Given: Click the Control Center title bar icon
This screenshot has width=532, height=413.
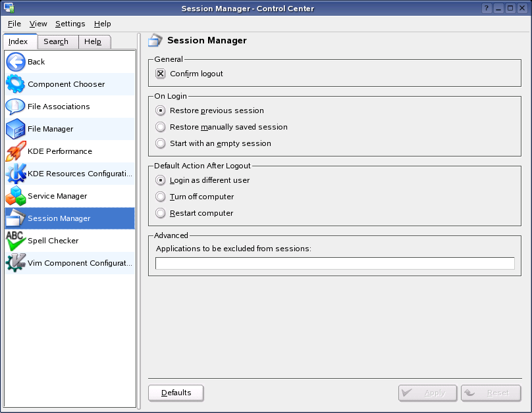Looking at the screenshot, I should pos(9,8).
